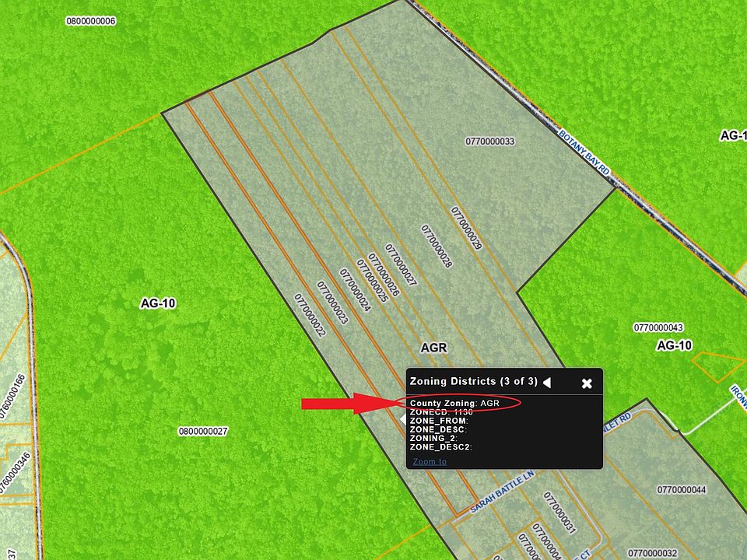Close the Zoning Districts popup
The height and width of the screenshot is (560, 747).
587,383
